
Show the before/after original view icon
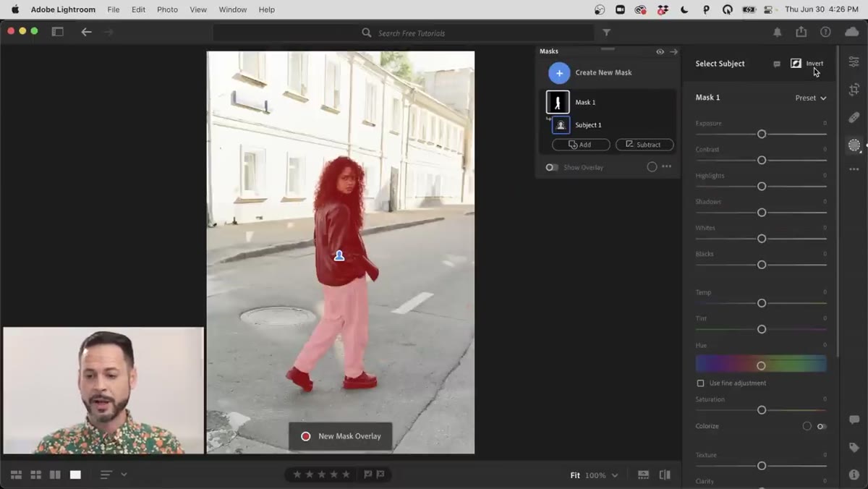(x=665, y=475)
